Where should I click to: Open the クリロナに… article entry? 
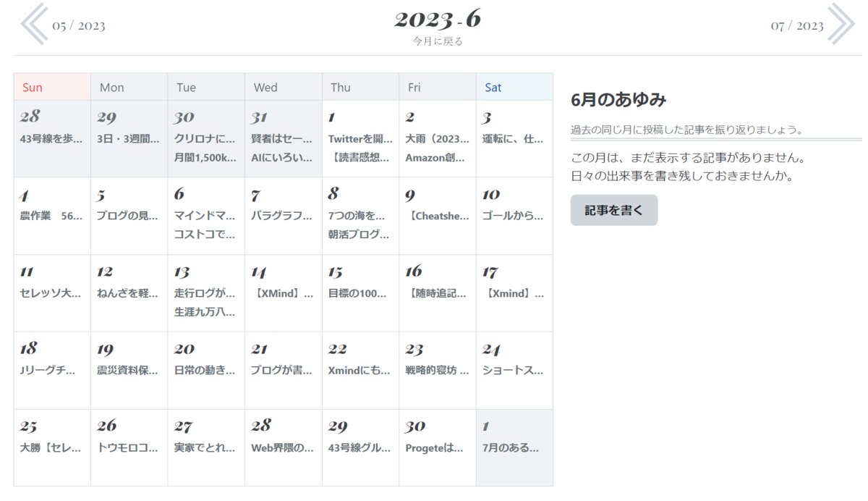[205, 139]
